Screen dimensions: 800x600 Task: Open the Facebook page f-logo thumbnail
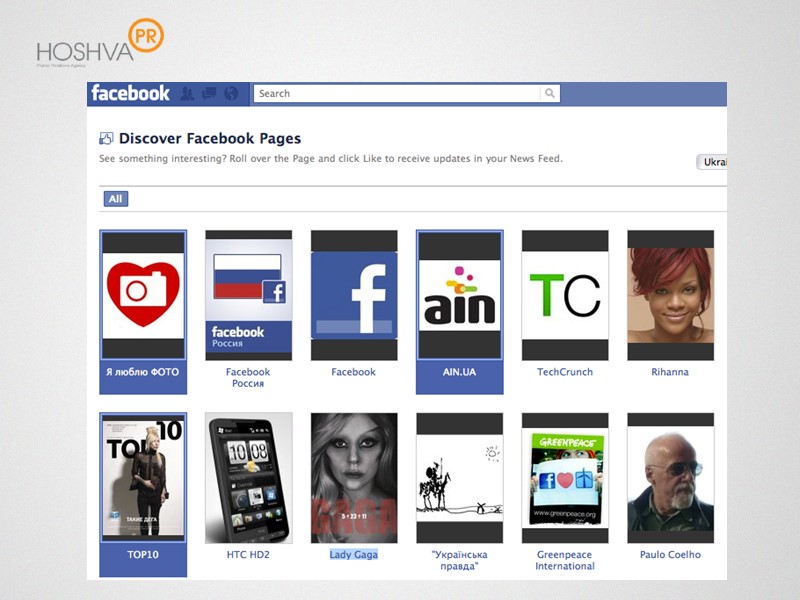[354, 295]
